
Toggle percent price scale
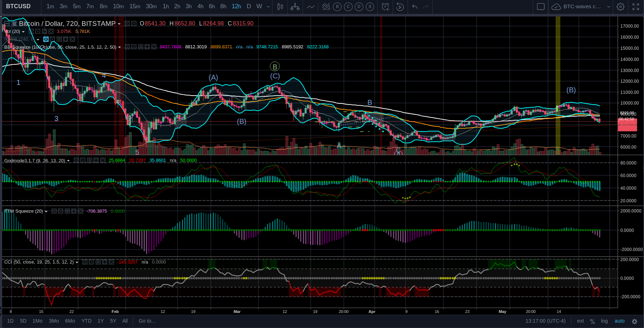point(592,321)
